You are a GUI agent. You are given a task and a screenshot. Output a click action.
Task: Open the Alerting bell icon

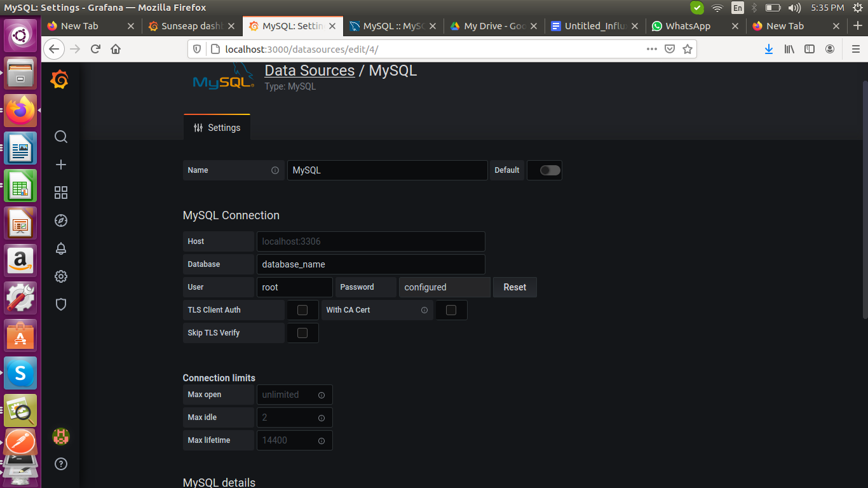[60, 248]
